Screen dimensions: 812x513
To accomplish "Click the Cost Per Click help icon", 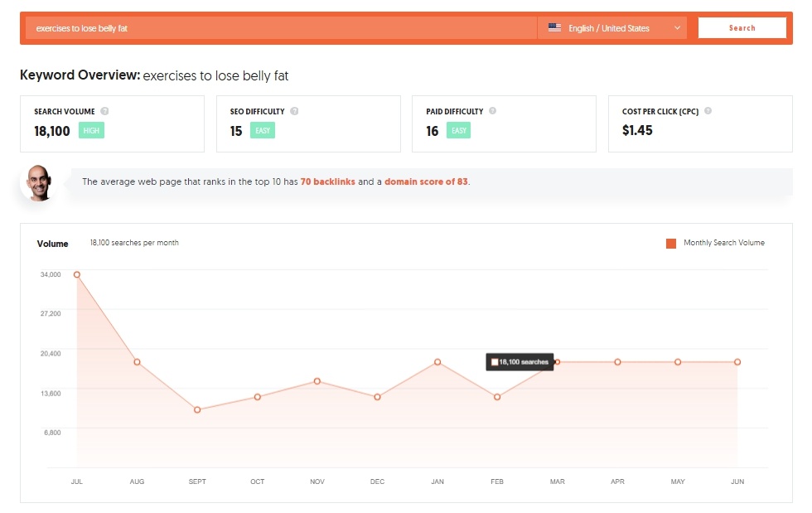I will coord(708,110).
